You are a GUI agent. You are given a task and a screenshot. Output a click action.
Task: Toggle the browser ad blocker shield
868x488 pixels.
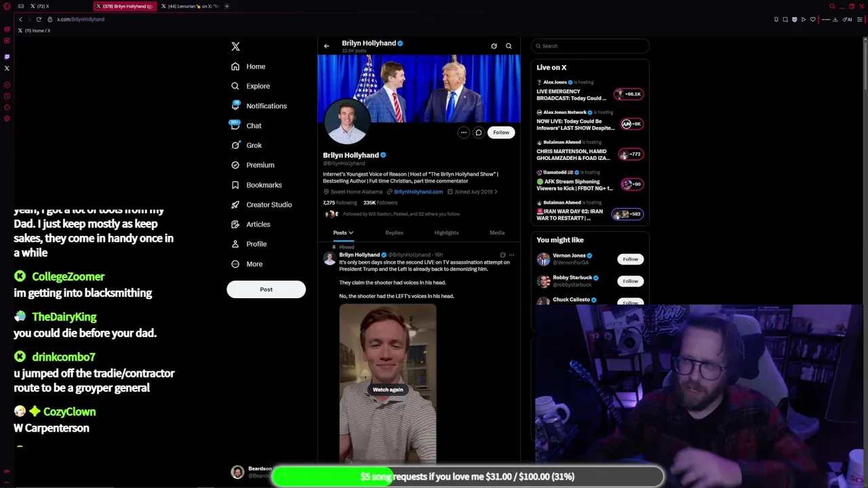coord(794,19)
